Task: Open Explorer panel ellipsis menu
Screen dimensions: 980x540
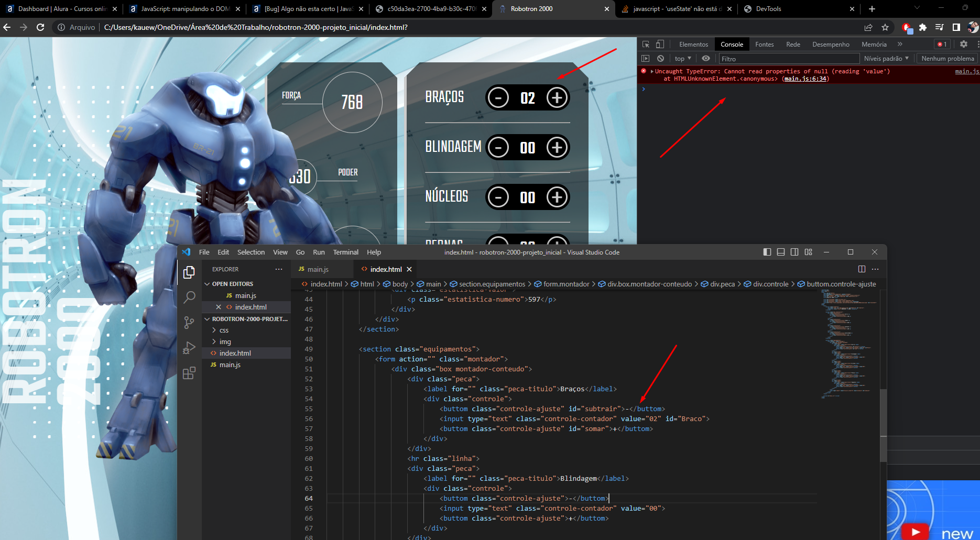Action: 279,269
